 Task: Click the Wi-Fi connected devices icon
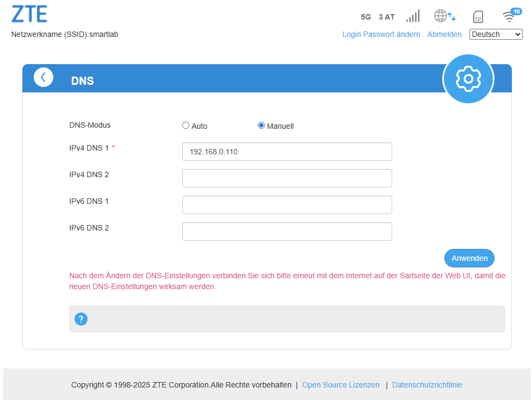pos(510,16)
